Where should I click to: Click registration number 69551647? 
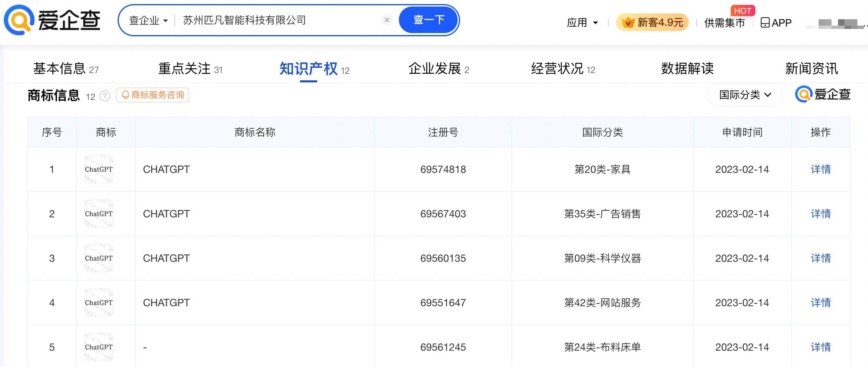point(443,303)
